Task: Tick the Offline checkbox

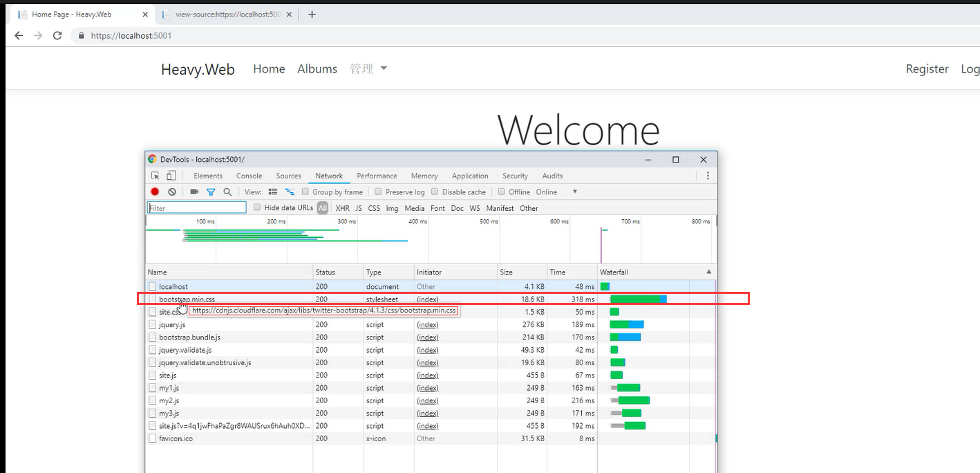Action: (502, 192)
